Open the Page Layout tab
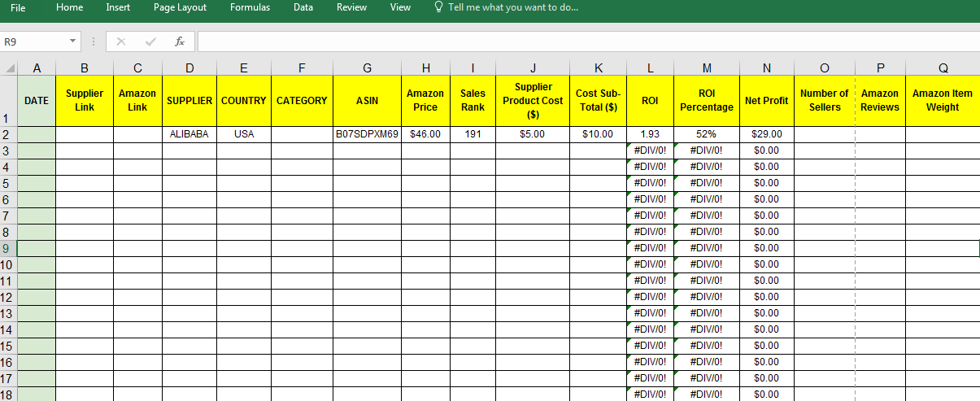 pos(180,7)
